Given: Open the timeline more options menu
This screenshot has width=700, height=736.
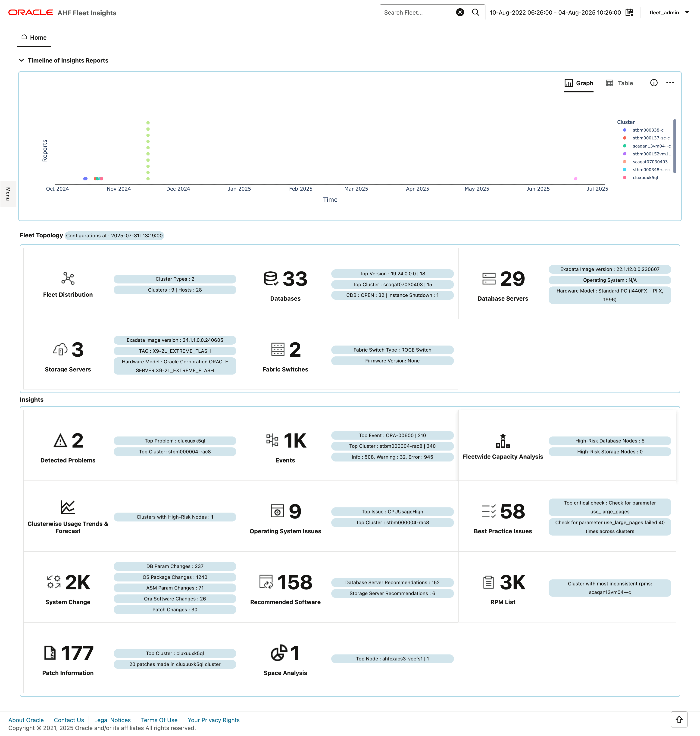Looking at the screenshot, I should pyautogui.click(x=670, y=83).
